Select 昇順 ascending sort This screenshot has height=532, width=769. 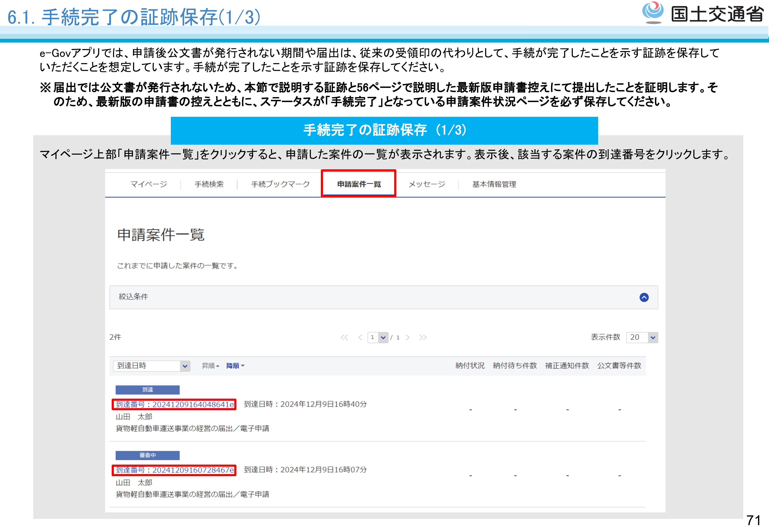point(210,366)
